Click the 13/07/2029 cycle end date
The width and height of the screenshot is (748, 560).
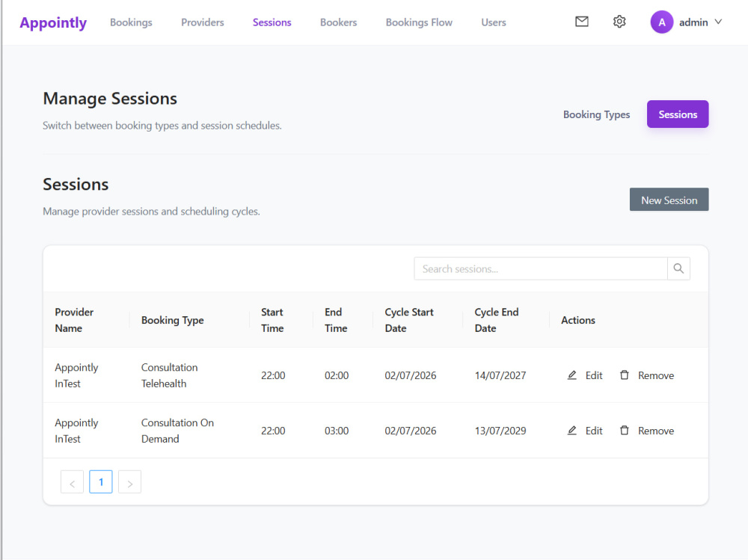[500, 431]
